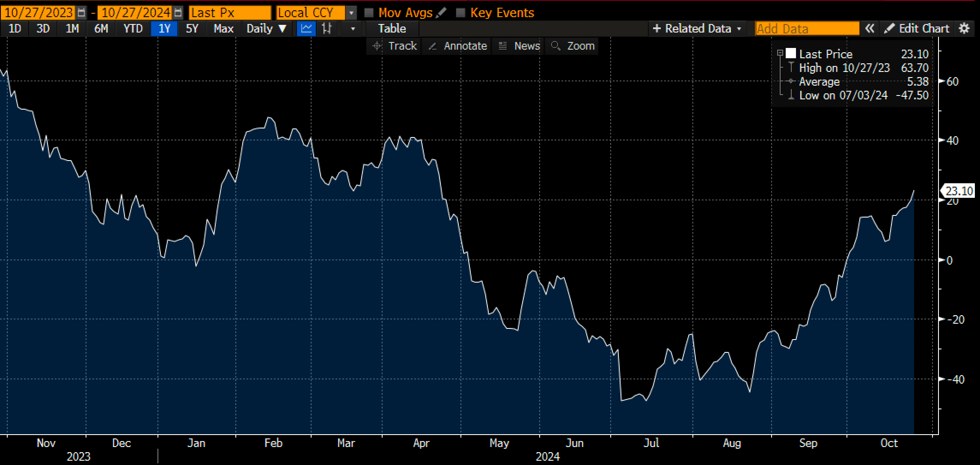
Task: Click the Edit Chart button
Action: click(x=917, y=29)
